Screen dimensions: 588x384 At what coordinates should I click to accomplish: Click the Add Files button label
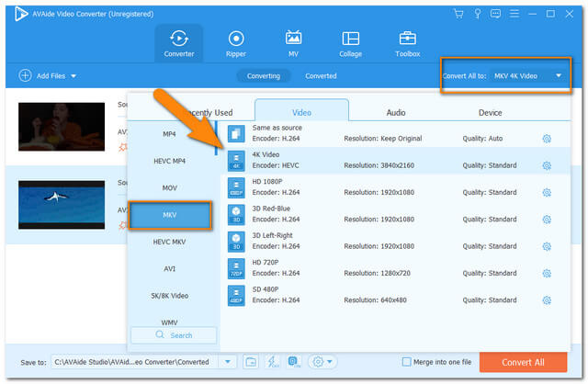(51, 76)
